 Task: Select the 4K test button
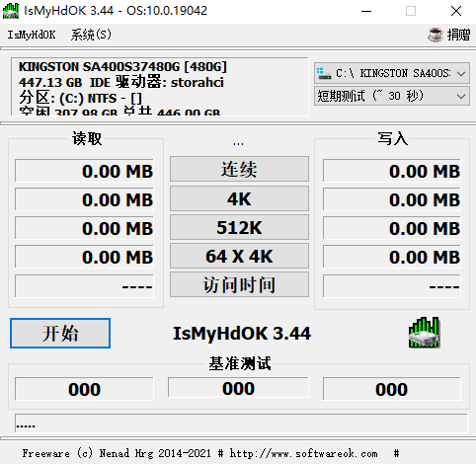click(239, 198)
